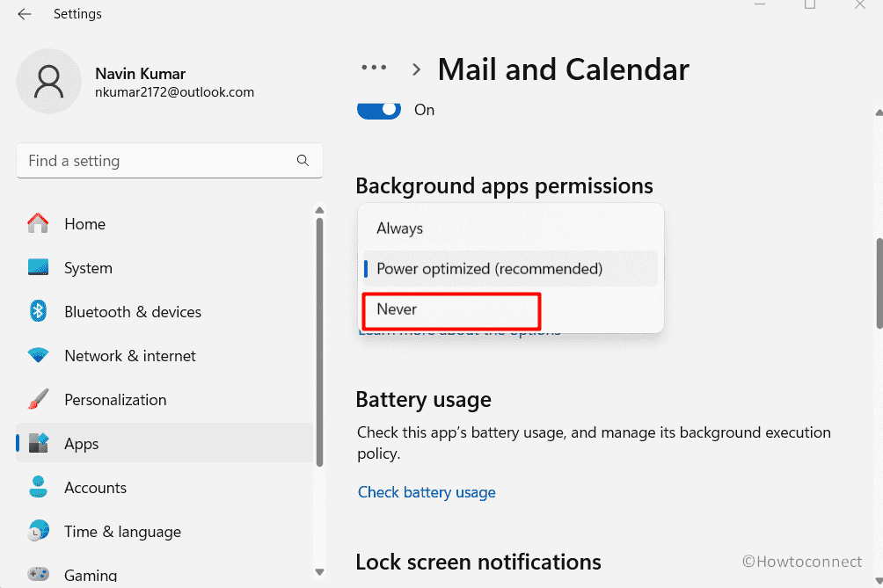The height and width of the screenshot is (588, 883).
Task: Click the Accounts person icon
Action: click(x=39, y=487)
